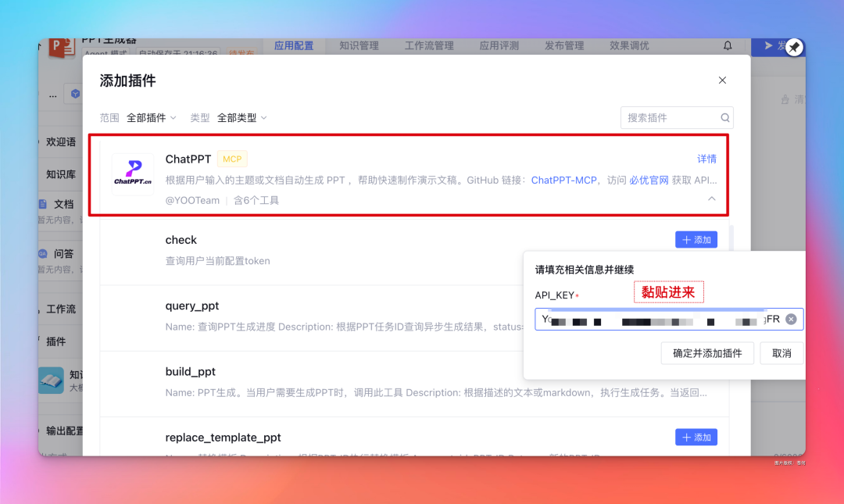Click 文档 item in sidebar
Image resolution: width=844 pixels, height=504 pixels.
(63, 204)
